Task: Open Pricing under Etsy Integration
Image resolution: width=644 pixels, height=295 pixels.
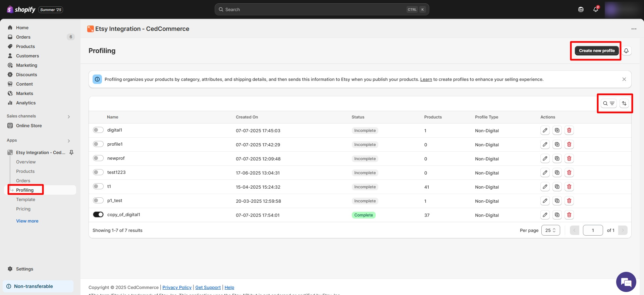Action: tap(23, 209)
